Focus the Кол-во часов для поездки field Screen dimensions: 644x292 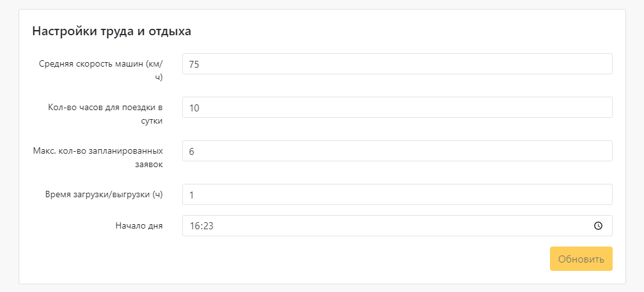pos(397,108)
